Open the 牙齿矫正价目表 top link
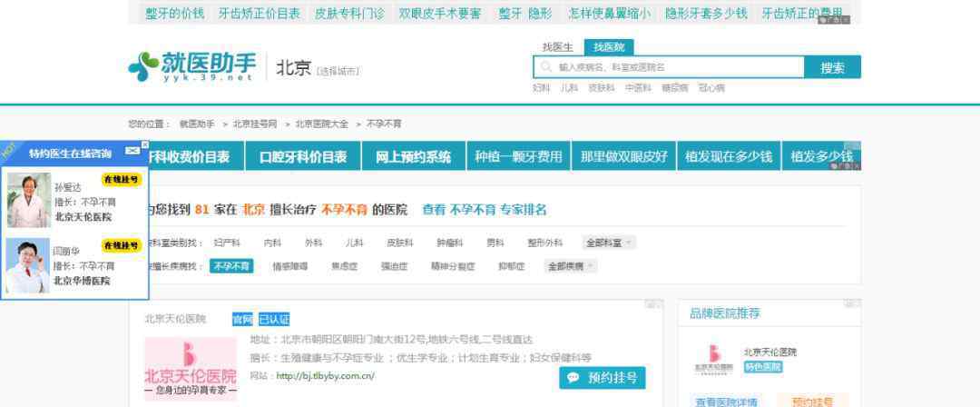 coord(260,13)
